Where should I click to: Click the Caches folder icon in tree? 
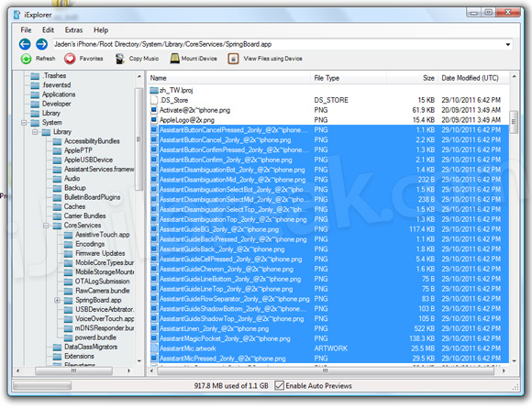58,206
